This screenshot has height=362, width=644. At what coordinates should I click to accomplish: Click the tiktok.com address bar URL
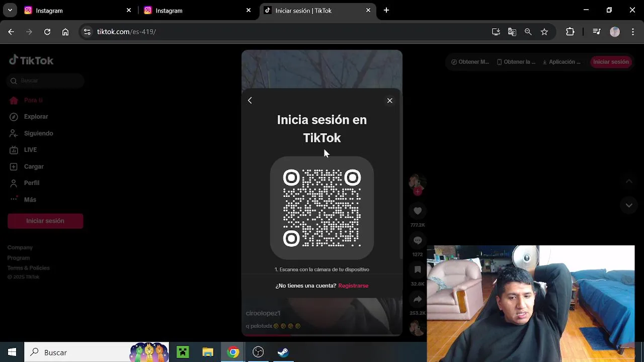pyautogui.click(x=126, y=32)
